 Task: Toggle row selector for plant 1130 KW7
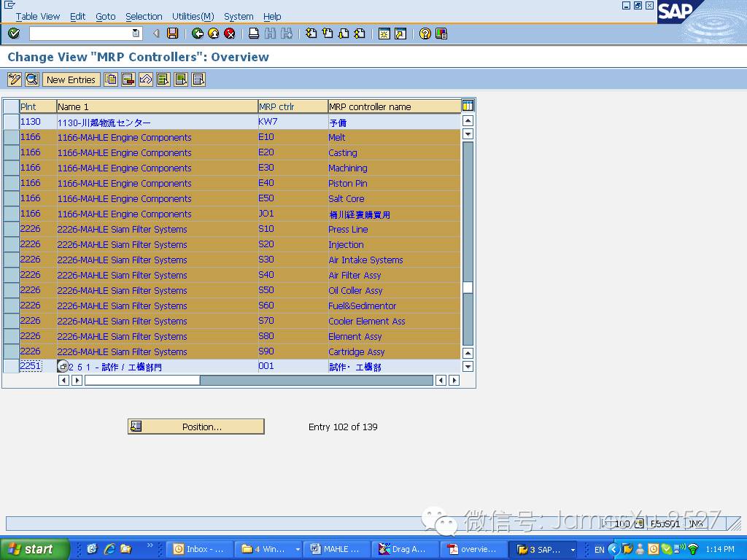[10, 122]
